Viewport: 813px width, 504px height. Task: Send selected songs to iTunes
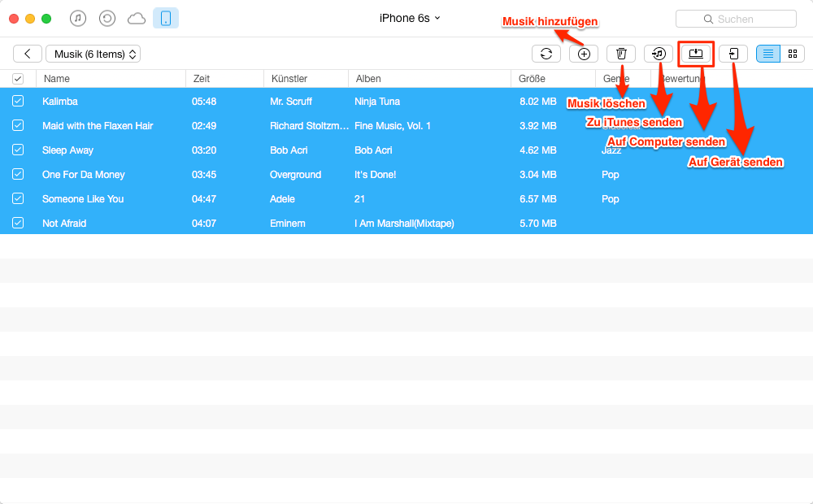(659, 54)
